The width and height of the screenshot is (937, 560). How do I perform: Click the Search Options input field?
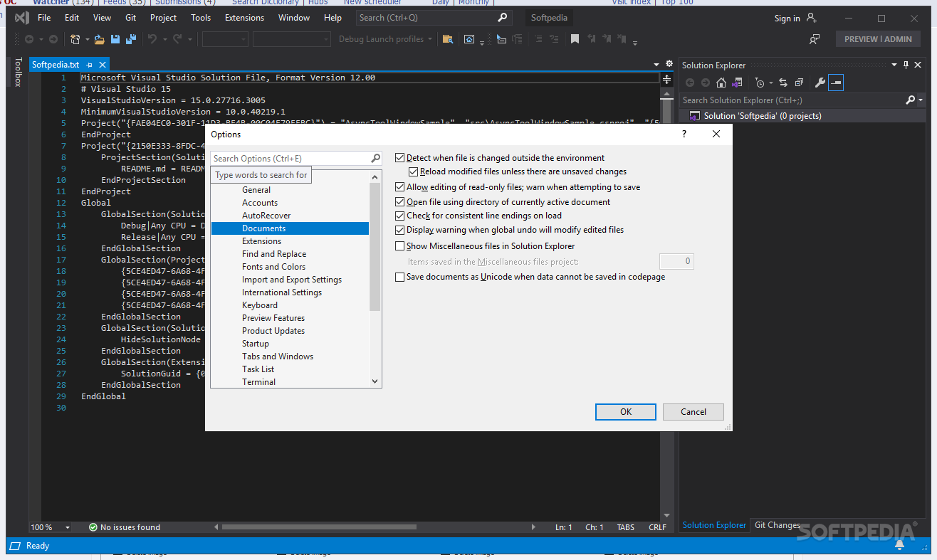click(291, 158)
